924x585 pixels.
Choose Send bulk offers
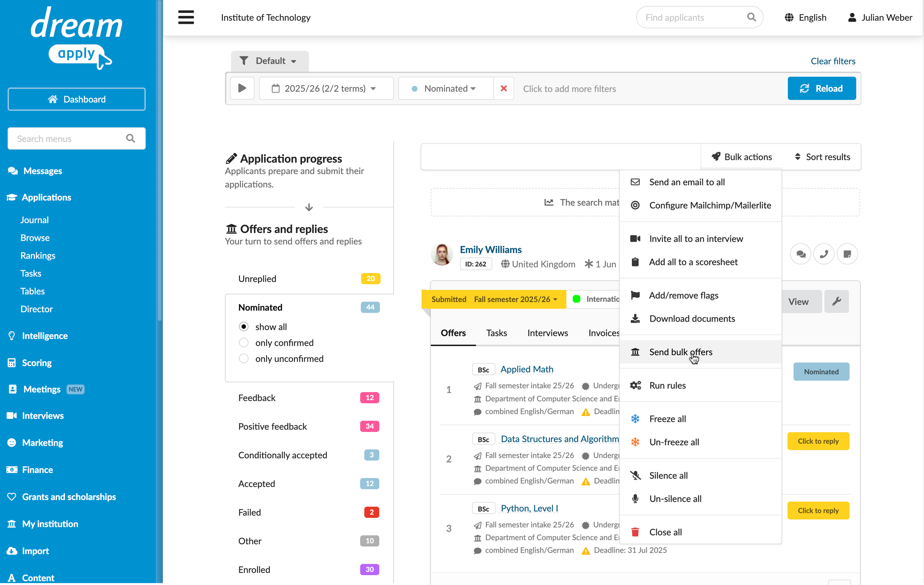pos(700,352)
